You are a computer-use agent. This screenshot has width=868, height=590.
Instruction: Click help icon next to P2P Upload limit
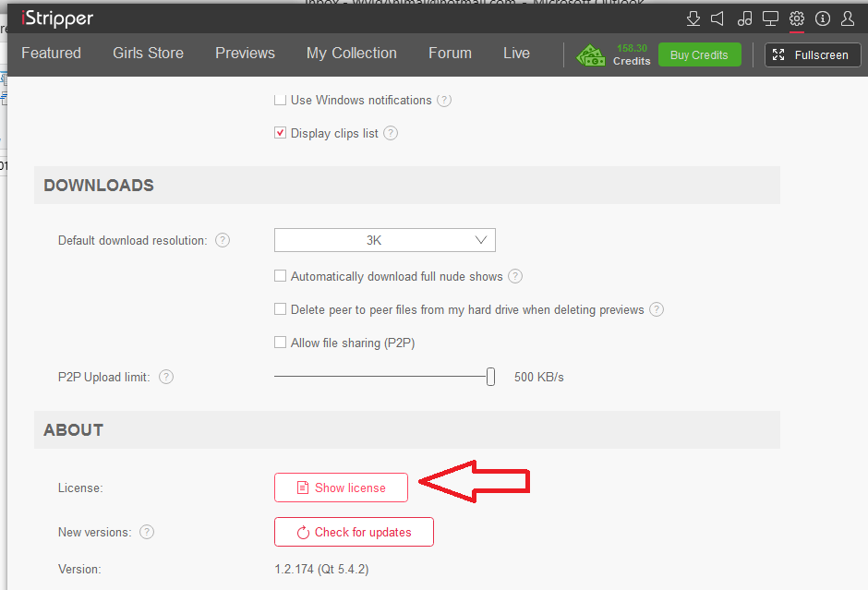166,377
